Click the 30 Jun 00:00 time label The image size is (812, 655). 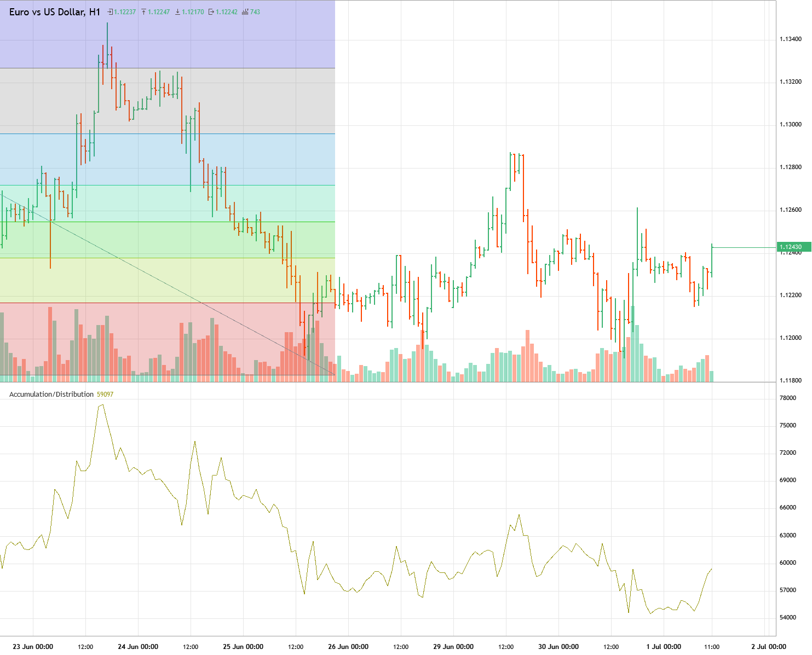coord(558,647)
